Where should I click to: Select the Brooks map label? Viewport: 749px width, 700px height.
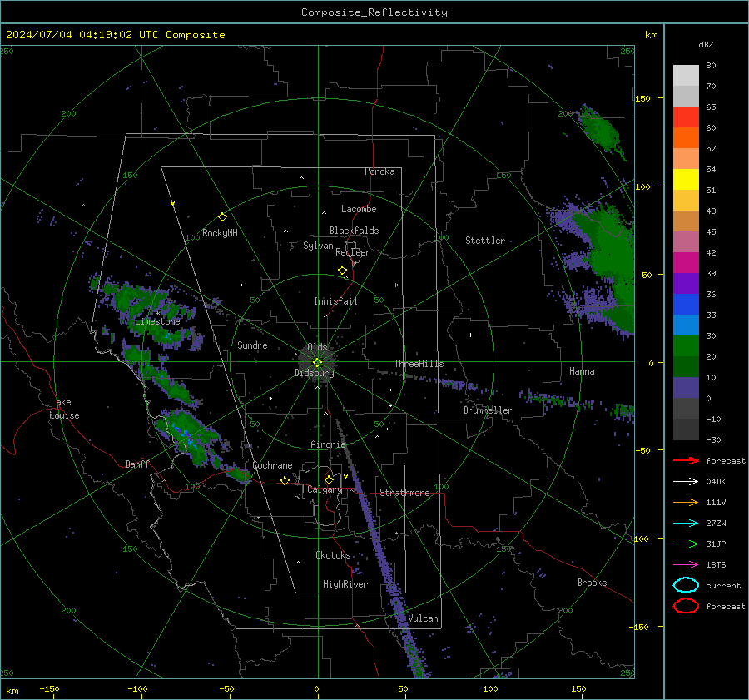coord(592,583)
